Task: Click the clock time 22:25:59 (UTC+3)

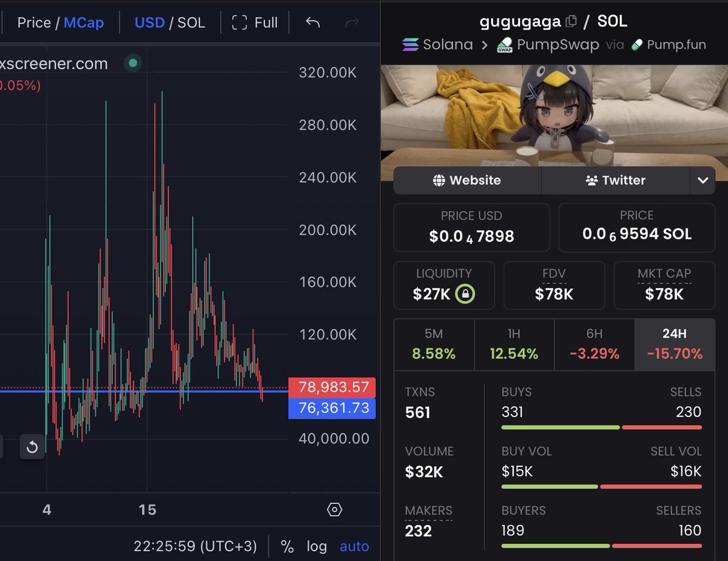Action: [195, 546]
